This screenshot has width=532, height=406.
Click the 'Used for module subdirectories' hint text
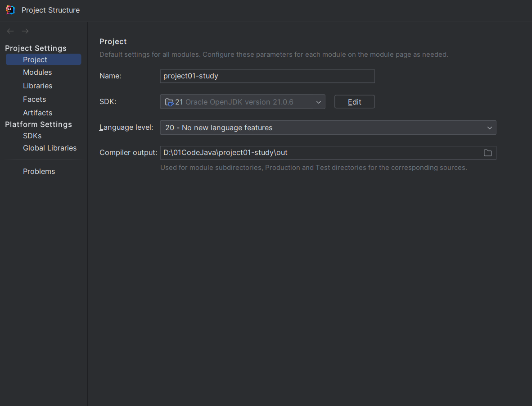(314, 168)
